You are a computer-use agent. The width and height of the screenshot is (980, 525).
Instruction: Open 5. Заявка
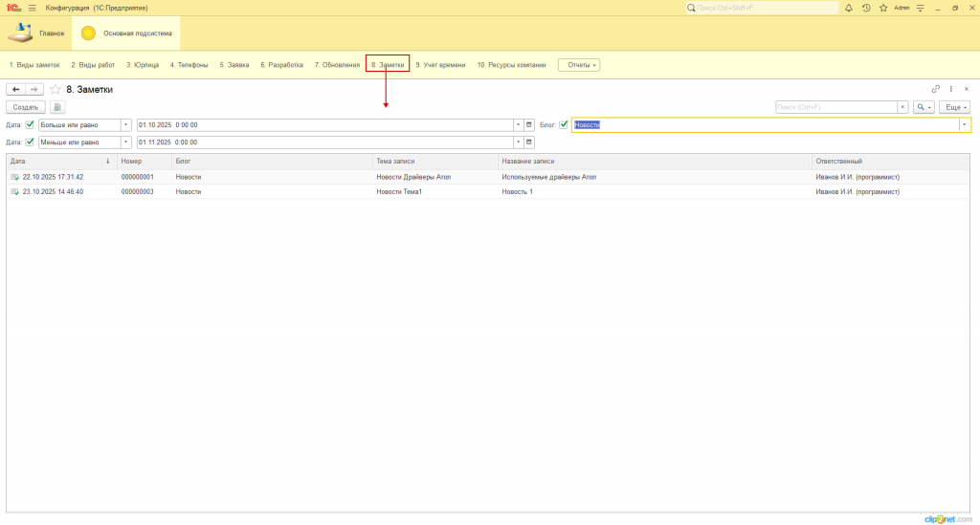coord(234,65)
